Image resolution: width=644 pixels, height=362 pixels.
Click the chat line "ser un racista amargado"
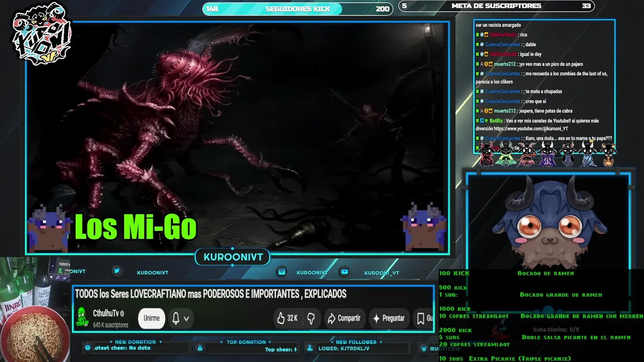coord(498,25)
